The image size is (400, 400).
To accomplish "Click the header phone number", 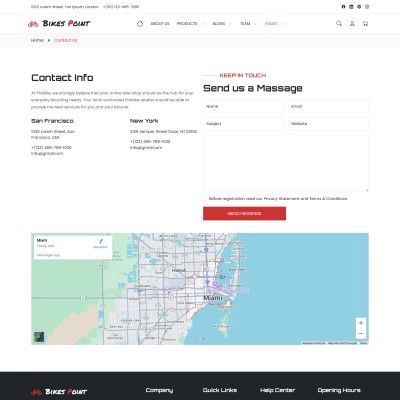I will (121, 7).
